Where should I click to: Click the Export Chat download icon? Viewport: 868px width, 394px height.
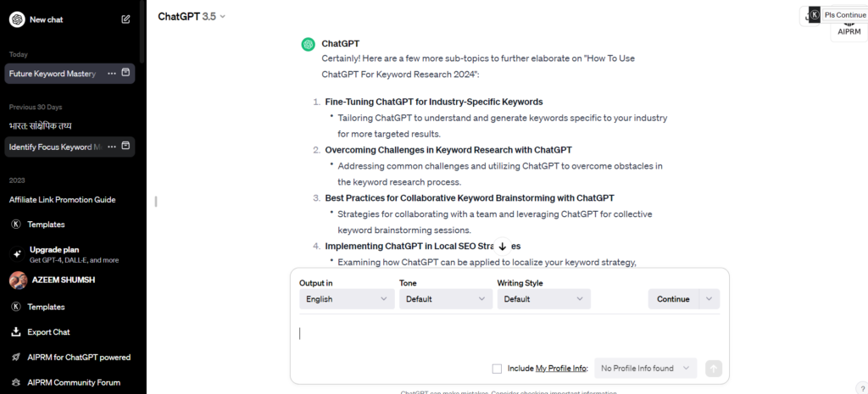click(x=16, y=332)
